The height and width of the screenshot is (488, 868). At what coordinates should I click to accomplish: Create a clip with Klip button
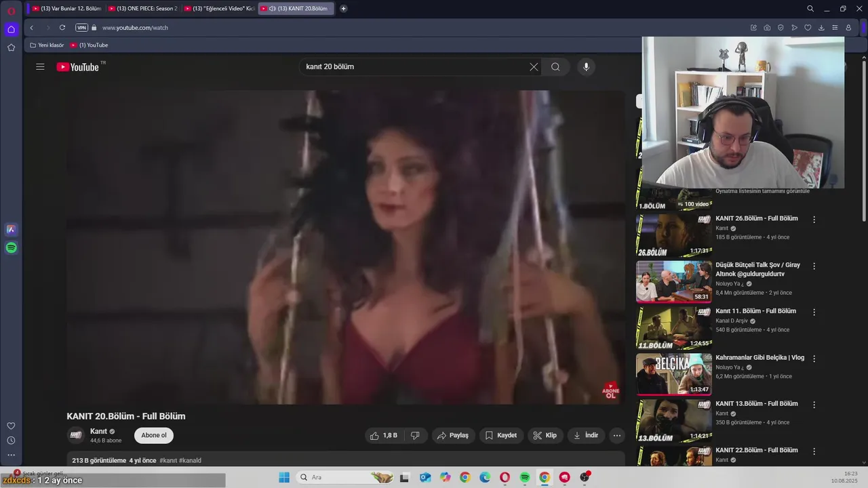(545, 435)
